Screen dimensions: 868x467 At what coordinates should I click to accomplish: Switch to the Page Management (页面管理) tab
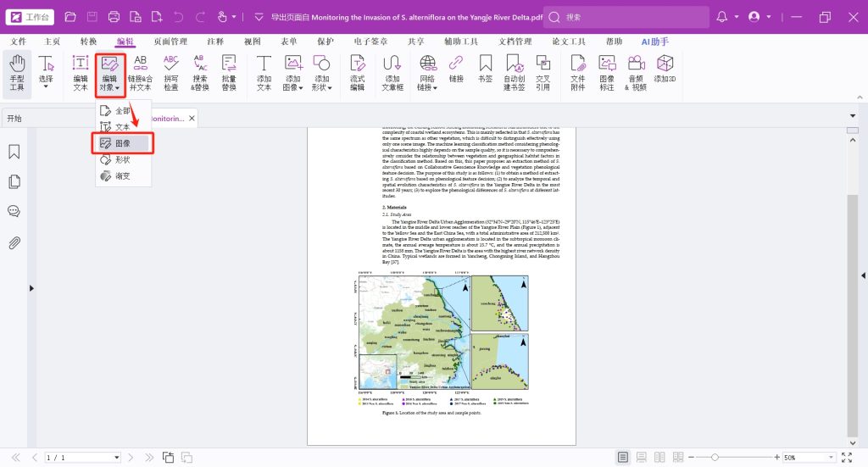pos(170,42)
